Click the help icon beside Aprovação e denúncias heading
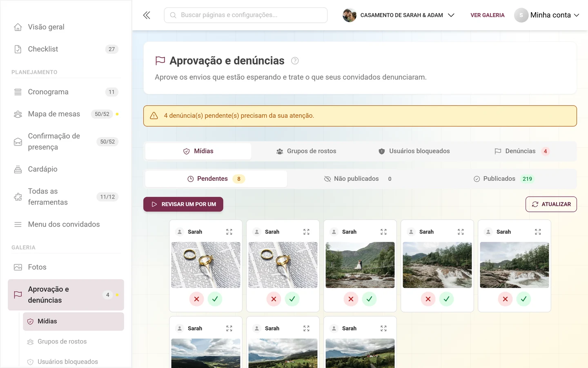The width and height of the screenshot is (588, 368). coord(295,61)
